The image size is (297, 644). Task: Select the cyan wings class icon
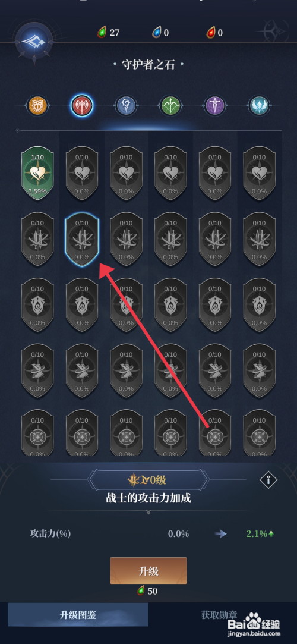tap(259, 105)
